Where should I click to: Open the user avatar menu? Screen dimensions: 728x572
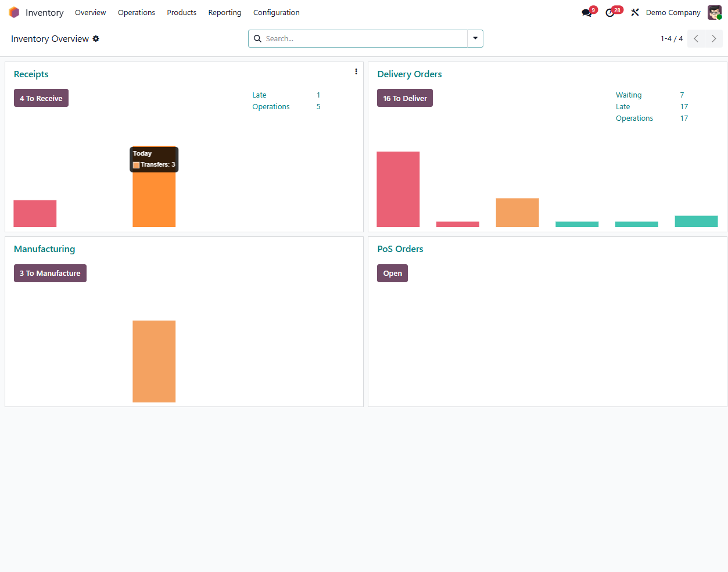(x=714, y=12)
